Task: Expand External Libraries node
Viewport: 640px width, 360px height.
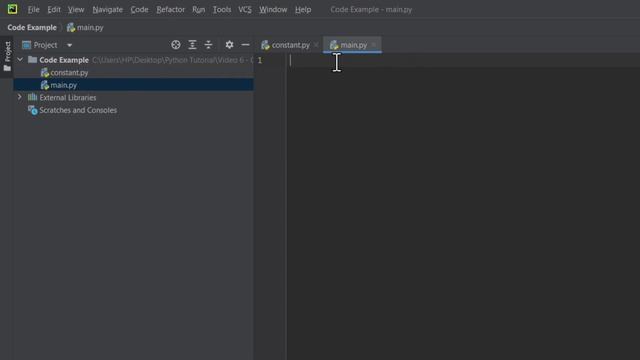Action: pyautogui.click(x=20, y=97)
